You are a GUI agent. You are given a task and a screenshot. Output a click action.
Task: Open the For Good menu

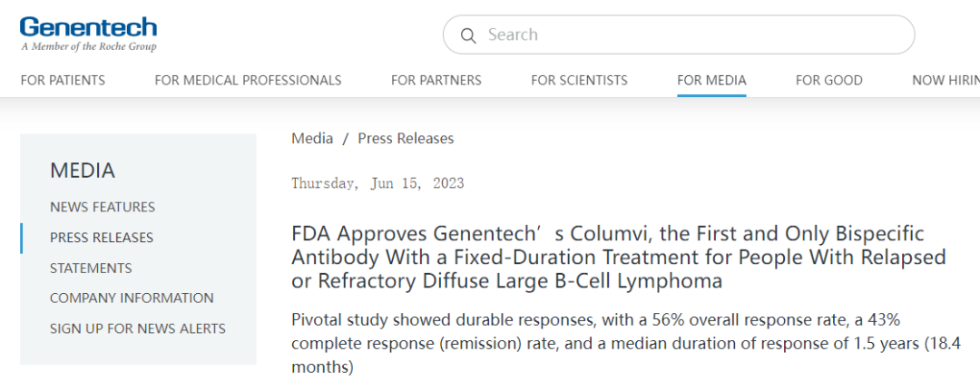(x=828, y=80)
